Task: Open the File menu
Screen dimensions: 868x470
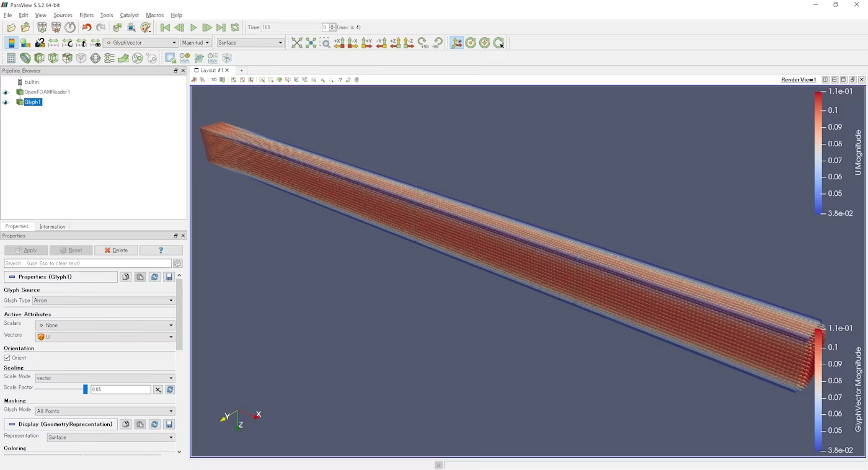Action: click(7, 15)
